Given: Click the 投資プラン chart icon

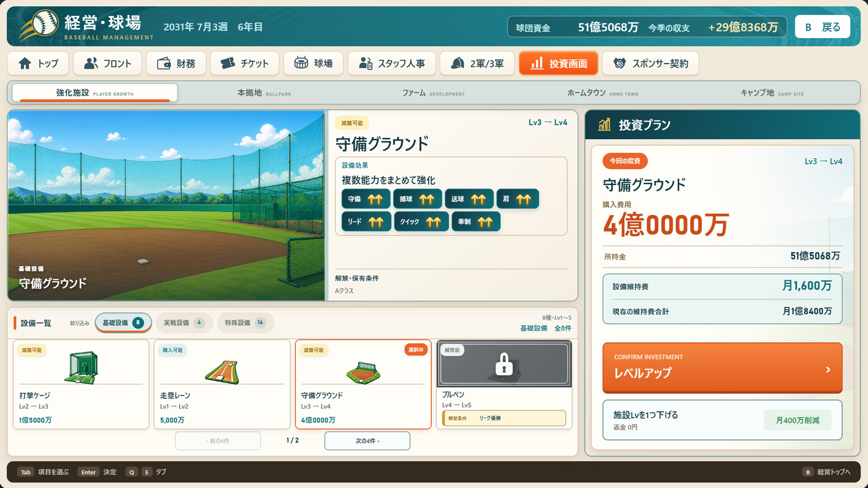Looking at the screenshot, I should tap(604, 124).
